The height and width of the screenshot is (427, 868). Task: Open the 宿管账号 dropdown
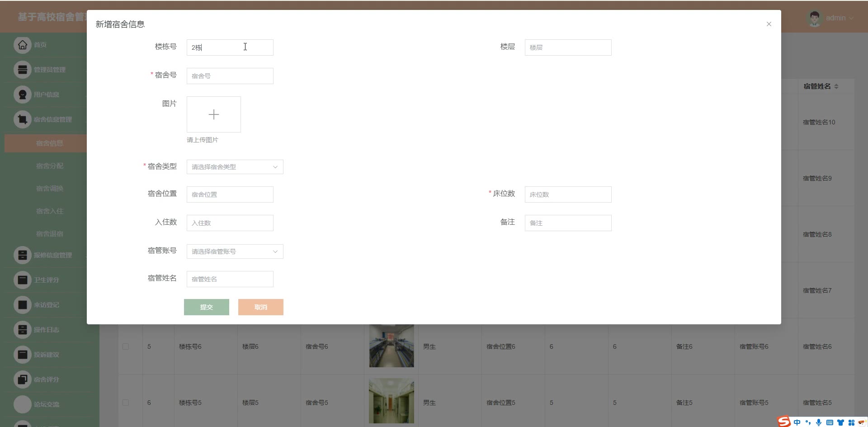point(235,251)
